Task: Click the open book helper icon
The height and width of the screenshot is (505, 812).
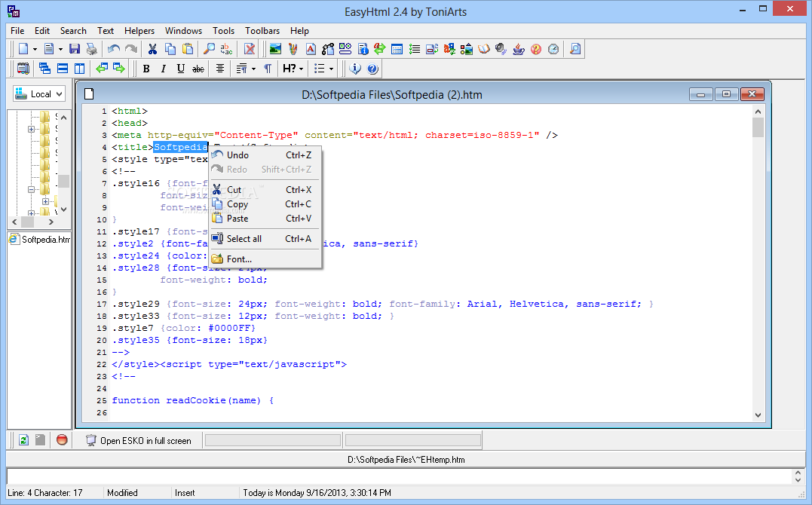Action: coord(484,49)
